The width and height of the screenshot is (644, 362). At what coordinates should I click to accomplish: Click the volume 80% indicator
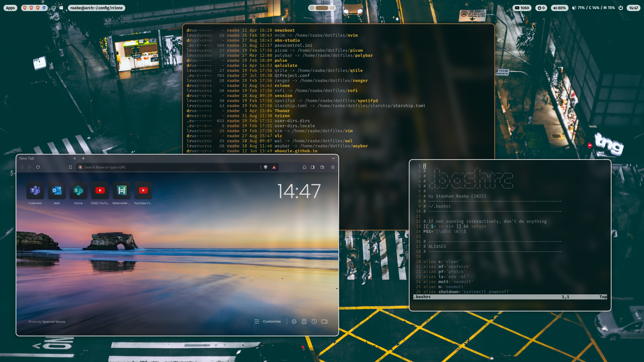click(559, 8)
